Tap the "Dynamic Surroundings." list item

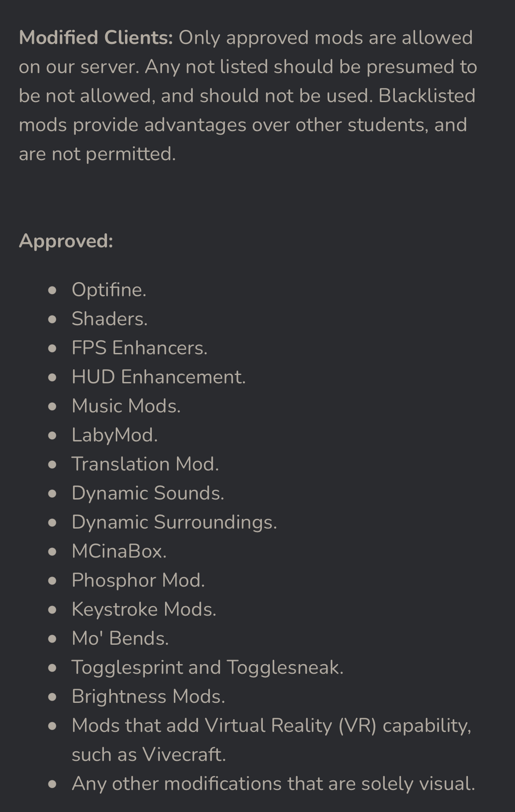point(174,522)
